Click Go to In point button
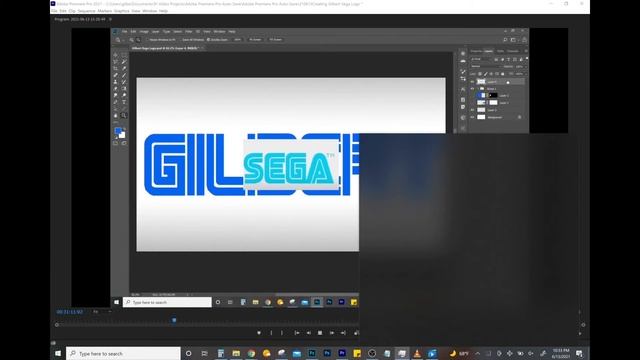 tap(297, 333)
